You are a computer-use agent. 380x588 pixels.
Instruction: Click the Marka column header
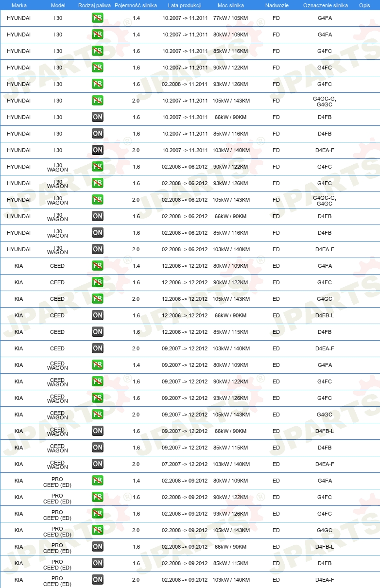(19, 5)
